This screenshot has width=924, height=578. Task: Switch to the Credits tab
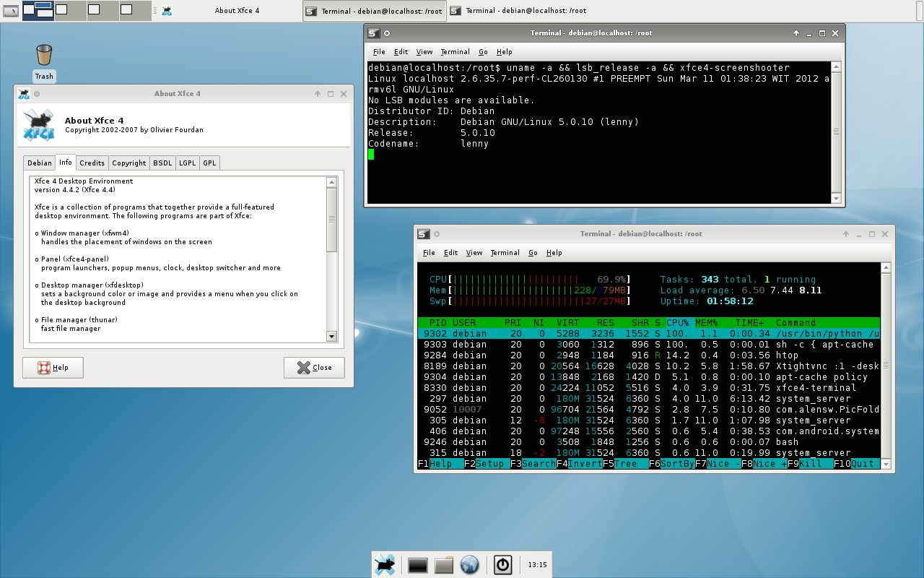(92, 163)
